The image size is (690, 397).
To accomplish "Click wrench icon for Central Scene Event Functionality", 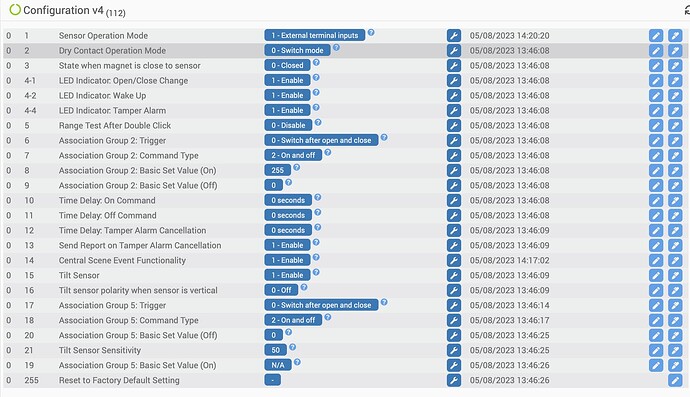I will 454,260.
